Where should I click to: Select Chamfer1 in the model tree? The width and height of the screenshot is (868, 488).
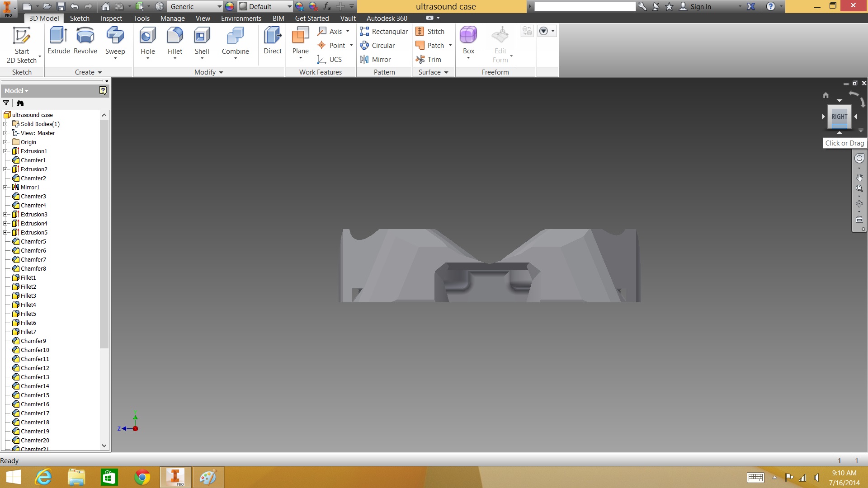pos(33,160)
